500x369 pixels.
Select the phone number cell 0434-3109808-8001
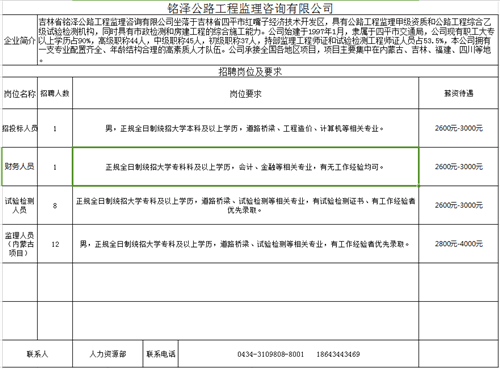tap(298, 354)
